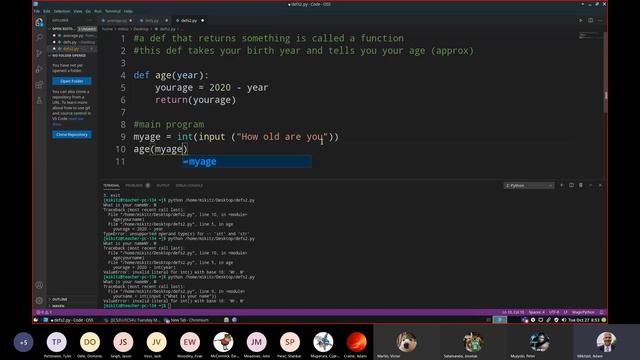Open the +5 more participants bubble
Image resolution: width=640 pixels, height=360 pixels.
coord(23,342)
